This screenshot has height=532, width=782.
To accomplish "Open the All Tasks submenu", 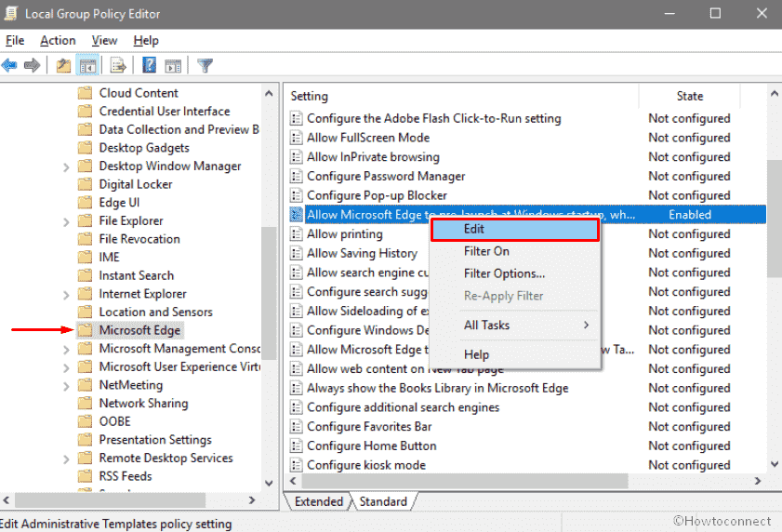I will pyautogui.click(x=525, y=326).
